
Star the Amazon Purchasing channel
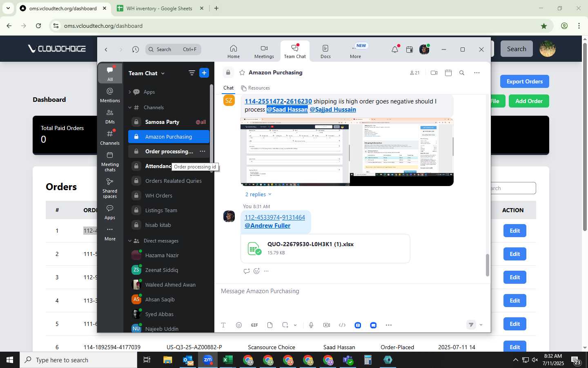point(242,72)
